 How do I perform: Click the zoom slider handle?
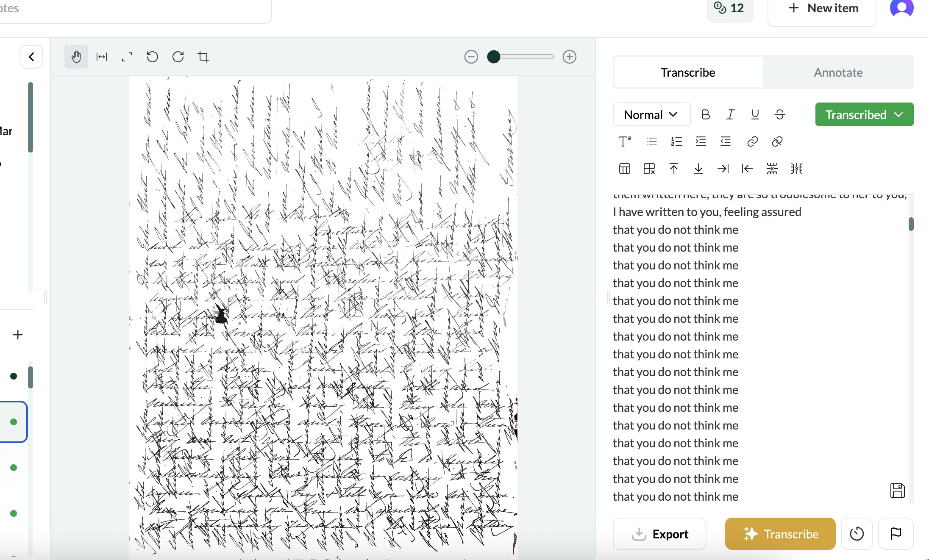tap(493, 57)
